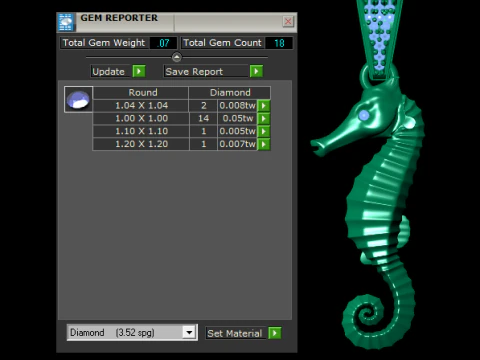Viewport: 480px width, 360px height.
Task: Click the green arrow for the 0.007tw row
Action: point(263,144)
